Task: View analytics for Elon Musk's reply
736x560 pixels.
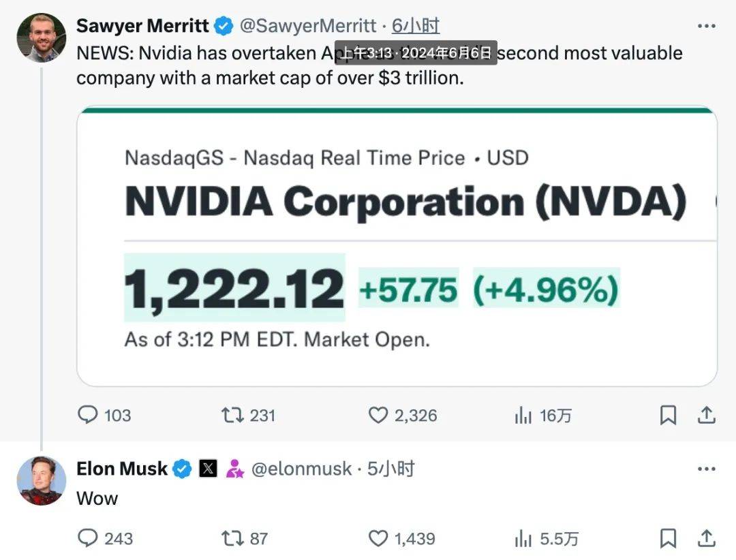Action: click(x=523, y=539)
